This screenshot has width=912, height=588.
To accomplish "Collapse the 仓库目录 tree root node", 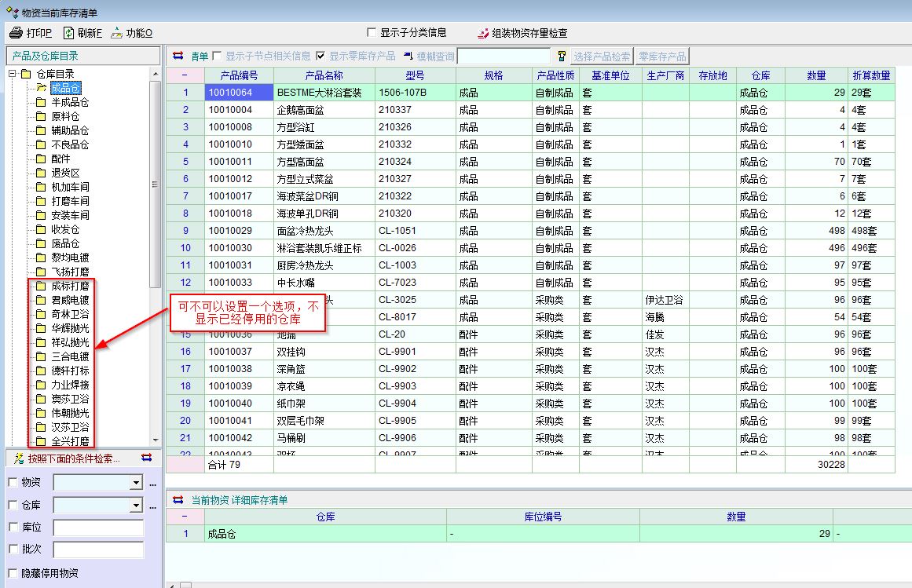I will pos(13,74).
